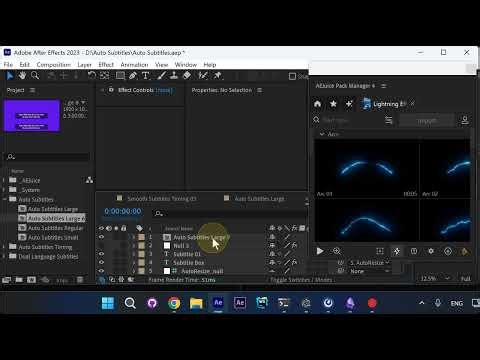Click AEJuice account user icon

465,120
